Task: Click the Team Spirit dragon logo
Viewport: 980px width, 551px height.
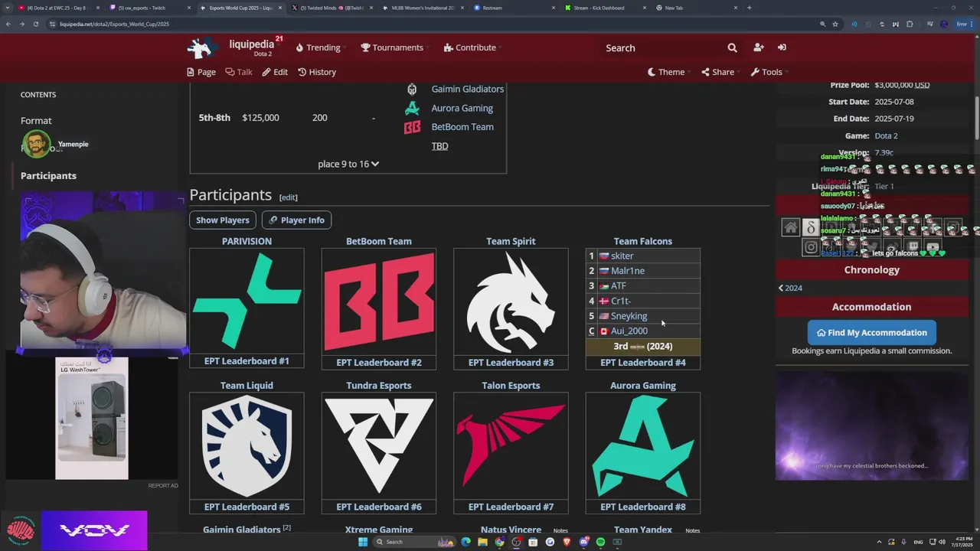Action: point(511,301)
